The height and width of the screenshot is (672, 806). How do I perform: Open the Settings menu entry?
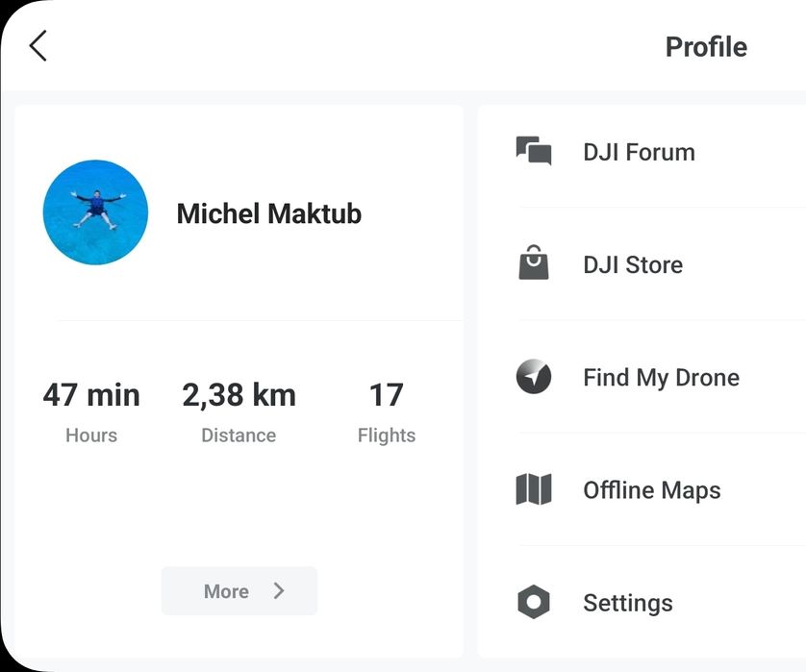pos(642,602)
